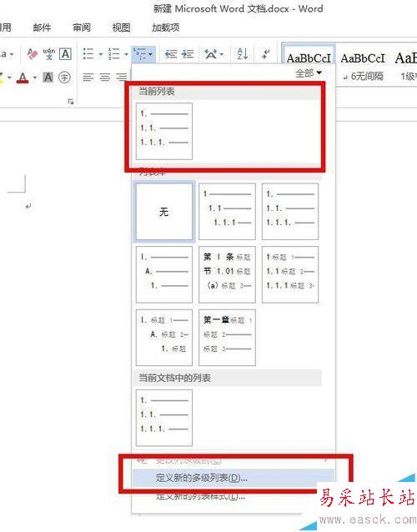Viewport: 417px width, 532px height.
Task: Choose I.标题1 A.标题2 list style
Action: tap(164, 338)
